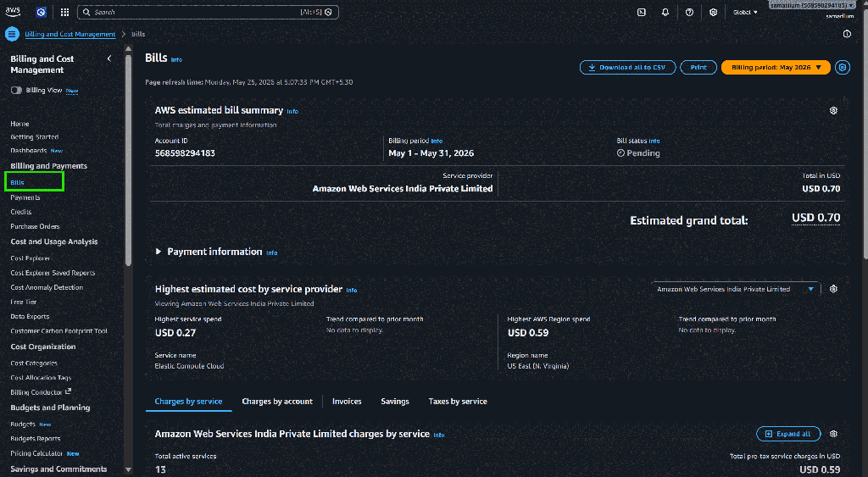Open Budgets in the sidebar
Viewport: 868px width, 477px height.
tap(23, 424)
